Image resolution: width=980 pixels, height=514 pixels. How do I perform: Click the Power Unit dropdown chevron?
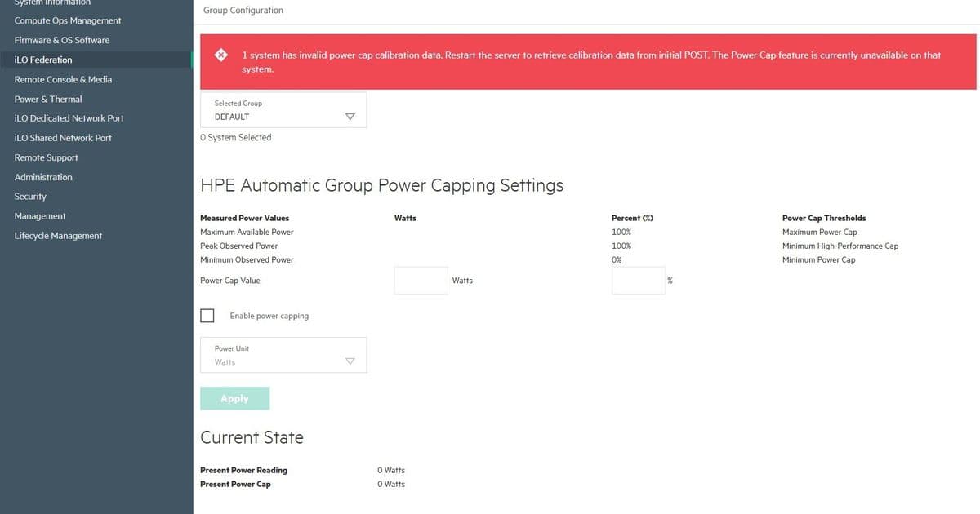(x=350, y=360)
